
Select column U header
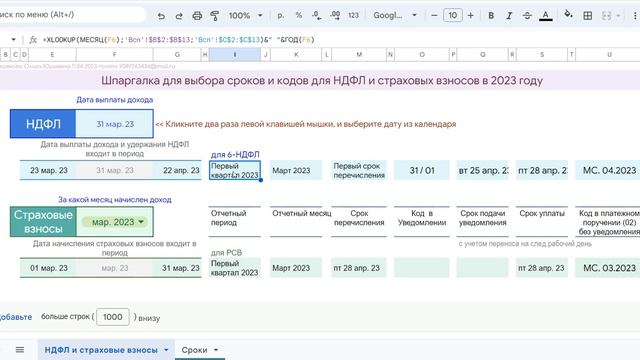tap(608, 54)
